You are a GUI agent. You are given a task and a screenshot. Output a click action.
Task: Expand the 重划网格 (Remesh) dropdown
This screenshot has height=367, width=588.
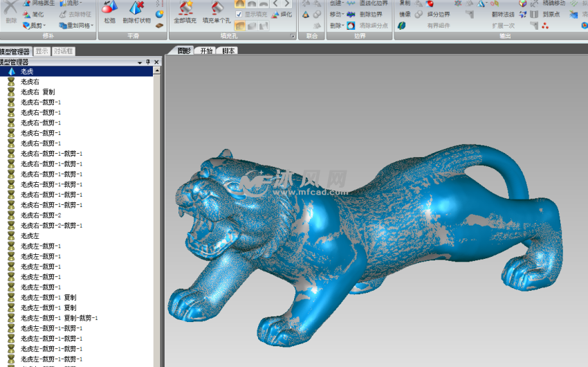pos(75,25)
